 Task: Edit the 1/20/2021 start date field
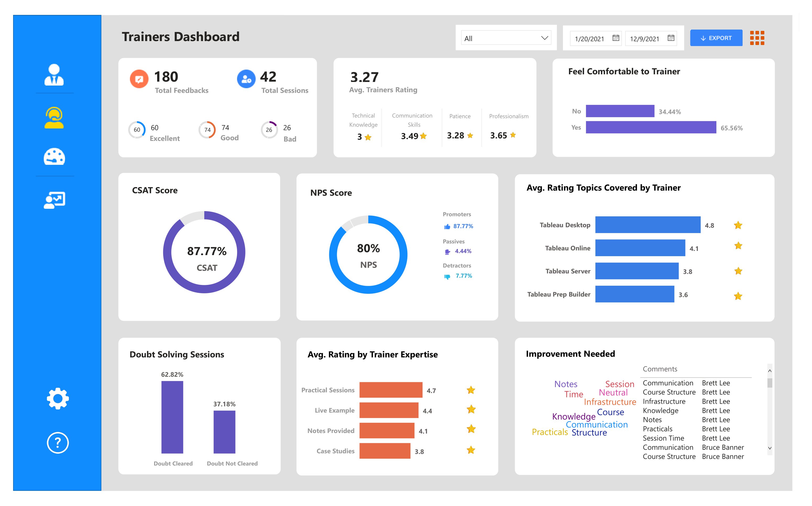589,39
